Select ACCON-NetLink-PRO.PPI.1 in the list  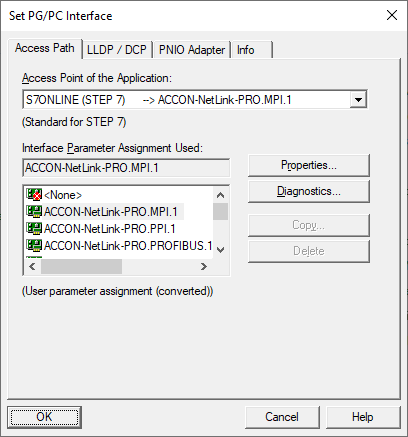click(x=109, y=229)
